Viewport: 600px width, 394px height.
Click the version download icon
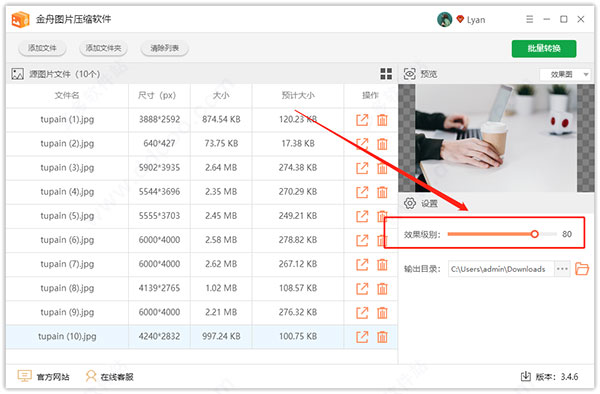click(x=526, y=376)
